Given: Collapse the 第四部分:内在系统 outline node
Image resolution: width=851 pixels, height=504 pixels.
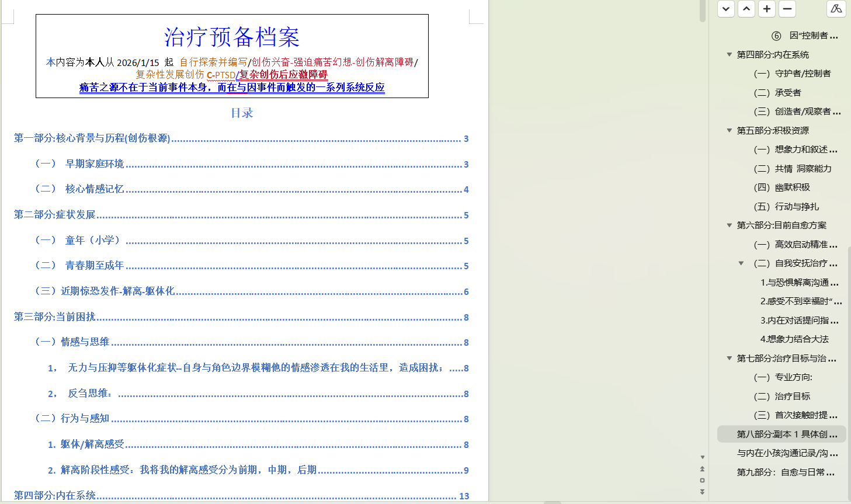Looking at the screenshot, I should point(729,54).
